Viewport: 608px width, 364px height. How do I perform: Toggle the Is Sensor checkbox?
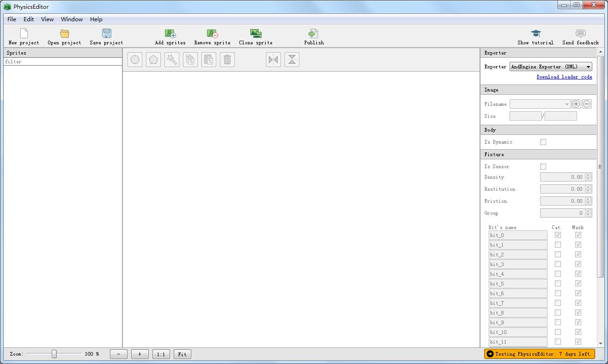click(543, 167)
